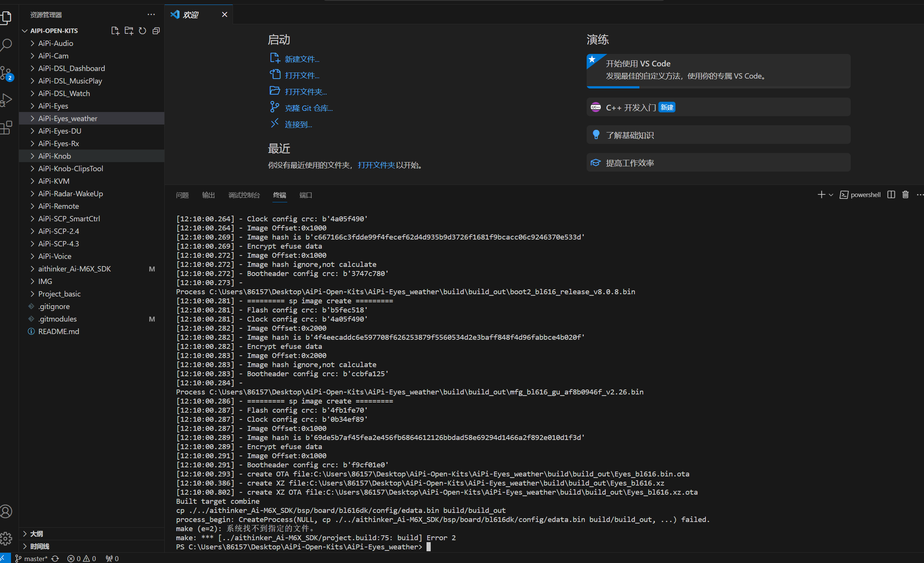Open the .gitignore file
The image size is (924, 563).
tap(92, 306)
